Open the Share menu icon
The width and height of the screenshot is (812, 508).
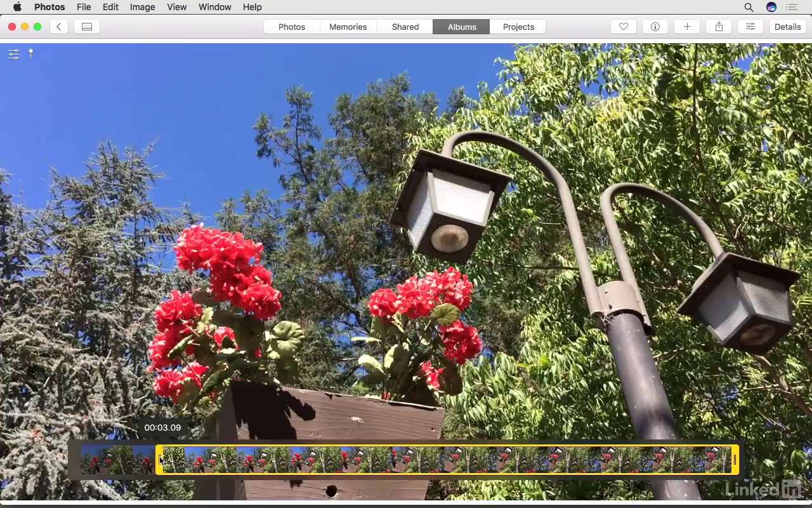(719, 27)
